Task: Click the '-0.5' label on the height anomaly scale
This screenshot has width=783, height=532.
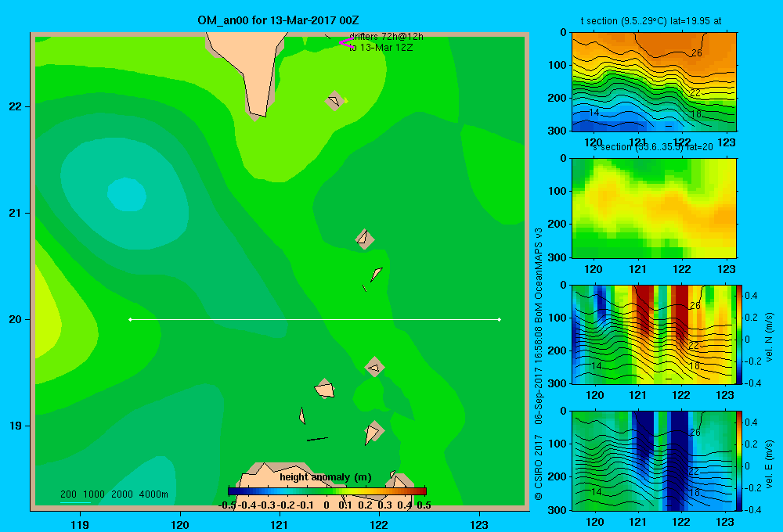Action: (x=227, y=505)
